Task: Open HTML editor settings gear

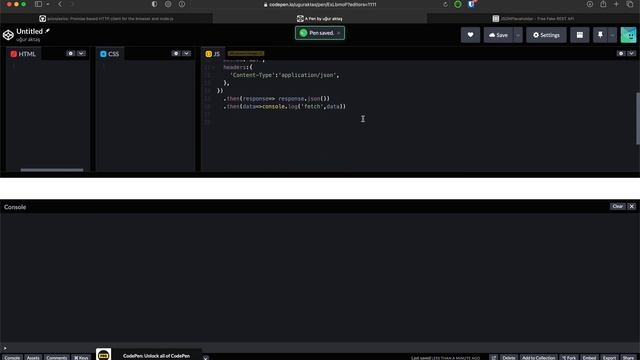Action: pos(71,53)
